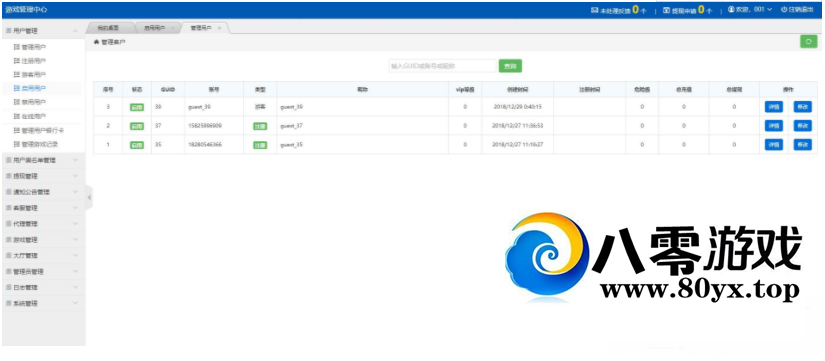Click the list icon beside 注册用户

pos(17,61)
